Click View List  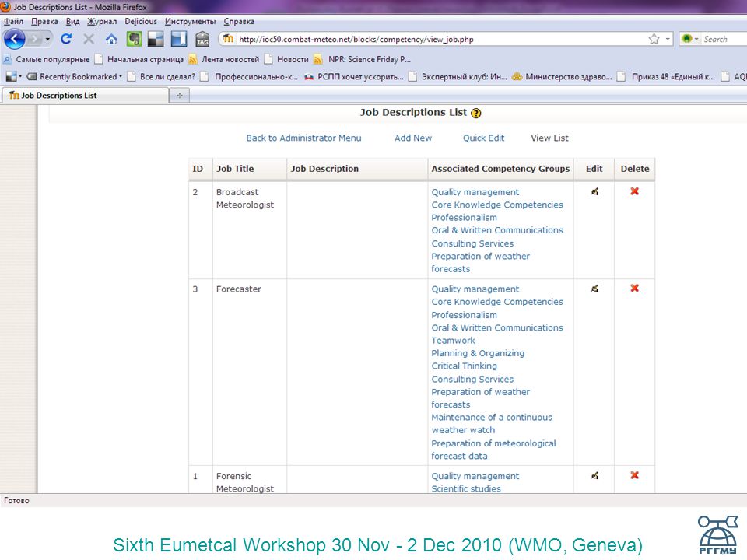[550, 138]
